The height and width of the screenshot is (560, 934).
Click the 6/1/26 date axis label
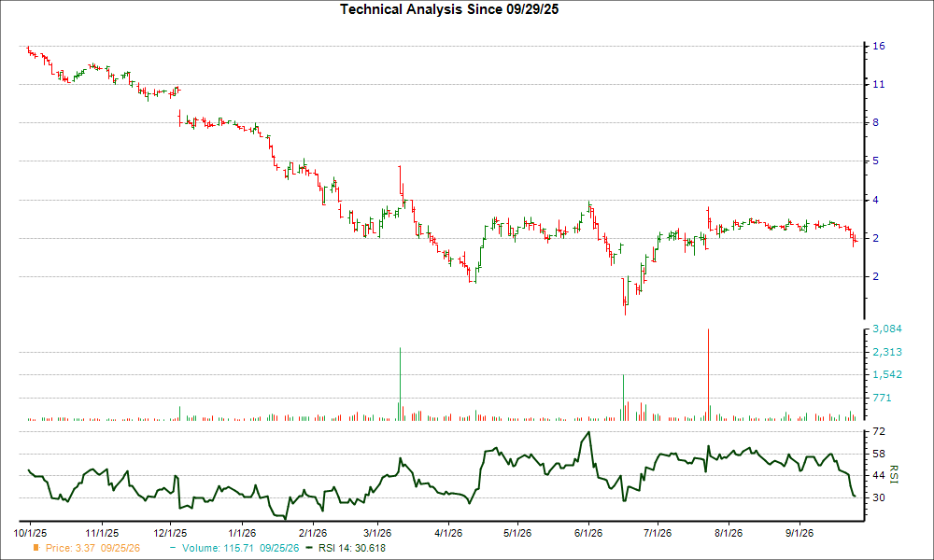click(x=588, y=533)
